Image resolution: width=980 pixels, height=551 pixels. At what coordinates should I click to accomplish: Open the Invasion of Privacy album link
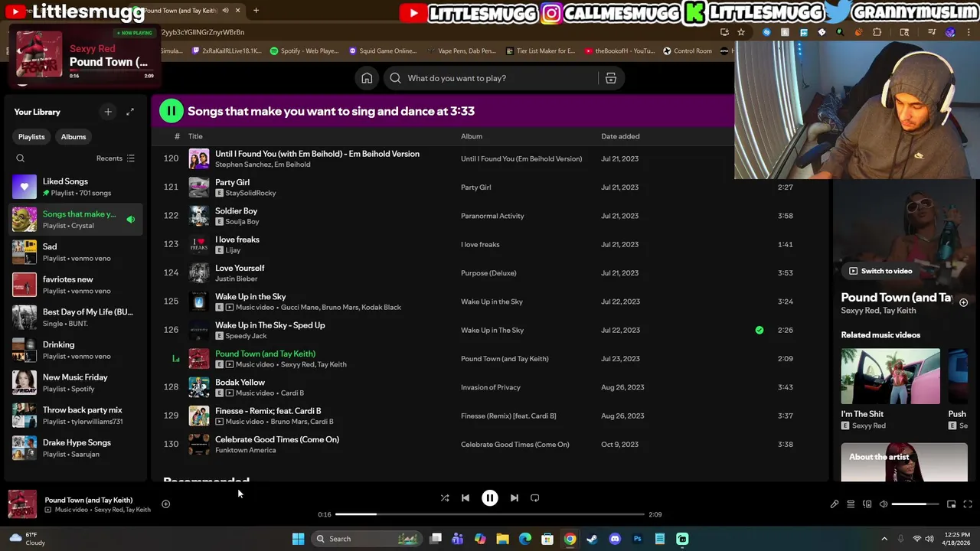(491, 387)
